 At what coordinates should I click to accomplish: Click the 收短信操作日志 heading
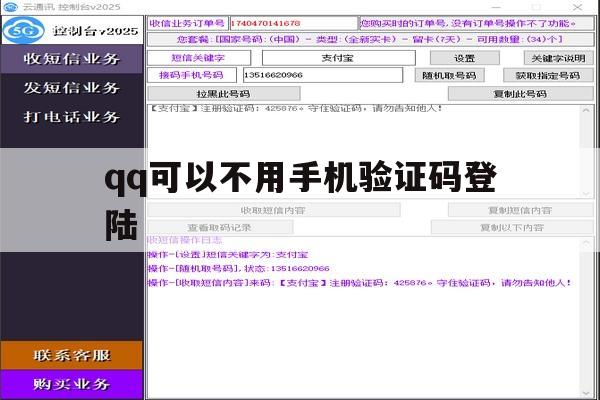(x=185, y=240)
